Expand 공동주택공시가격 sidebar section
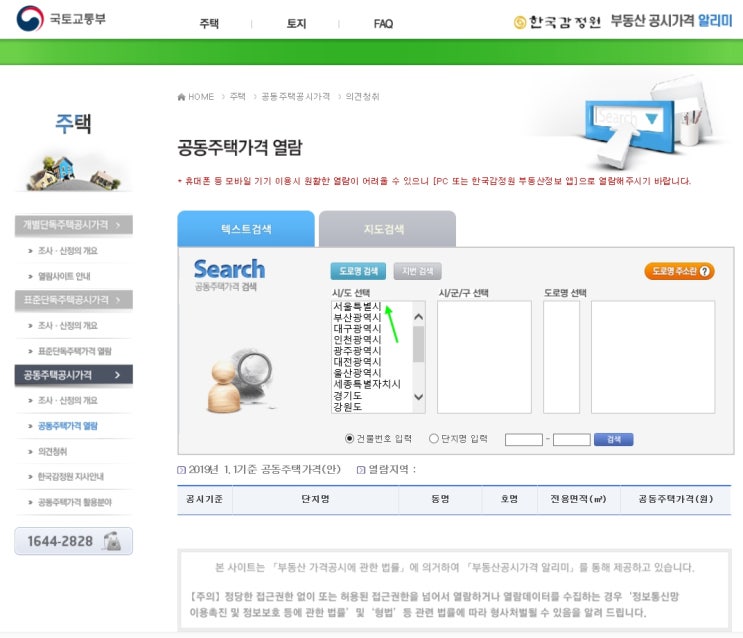743x638 pixels. [x=73, y=375]
